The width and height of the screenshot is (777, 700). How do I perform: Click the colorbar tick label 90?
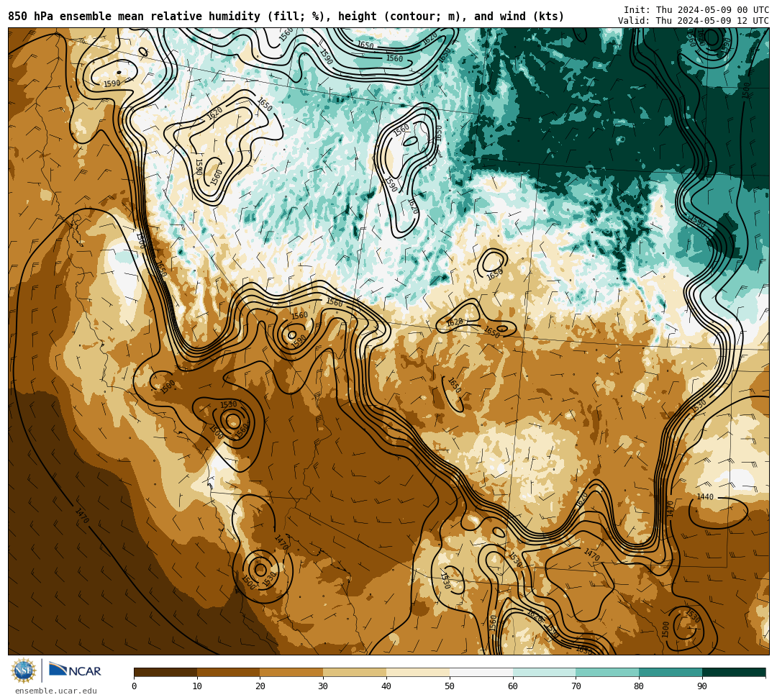[x=702, y=686]
